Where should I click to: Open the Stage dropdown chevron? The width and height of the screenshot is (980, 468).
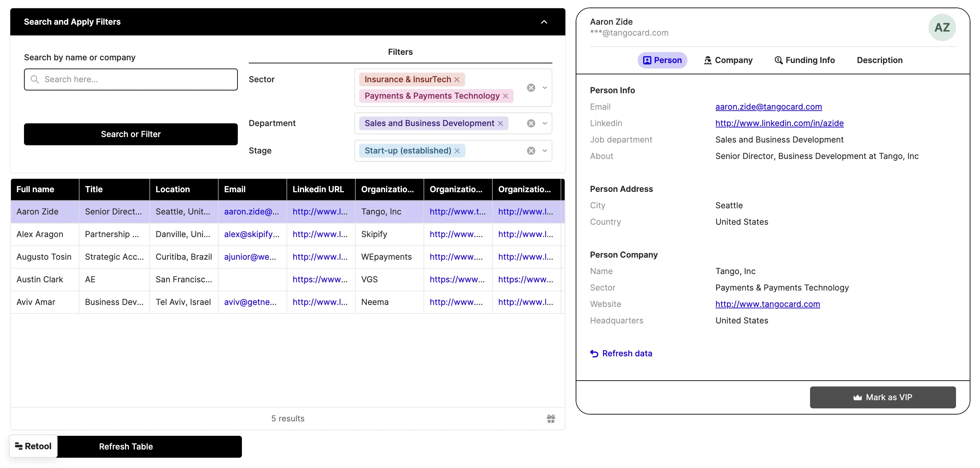click(x=544, y=151)
